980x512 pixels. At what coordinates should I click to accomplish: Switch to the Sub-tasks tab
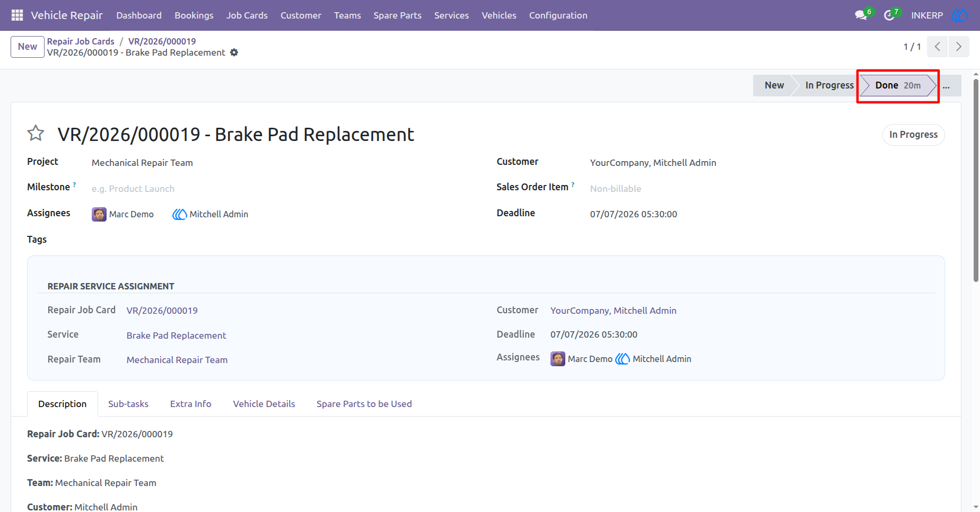[128, 404]
